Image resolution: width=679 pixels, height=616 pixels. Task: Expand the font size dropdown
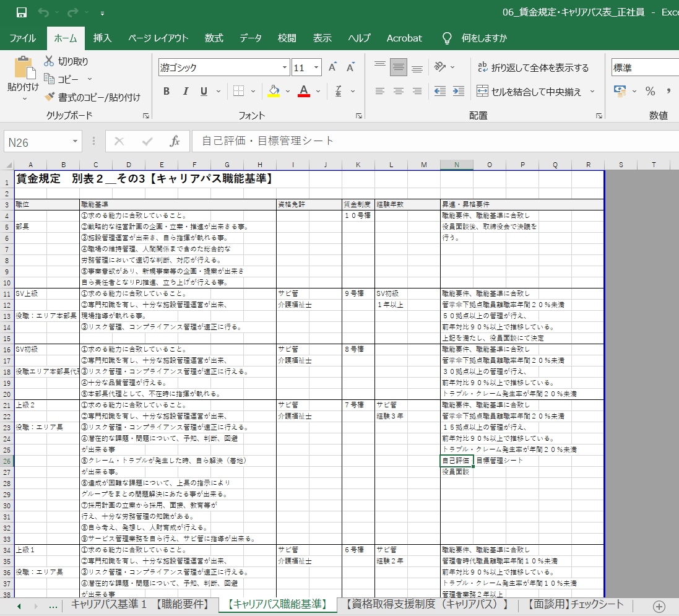(x=316, y=67)
